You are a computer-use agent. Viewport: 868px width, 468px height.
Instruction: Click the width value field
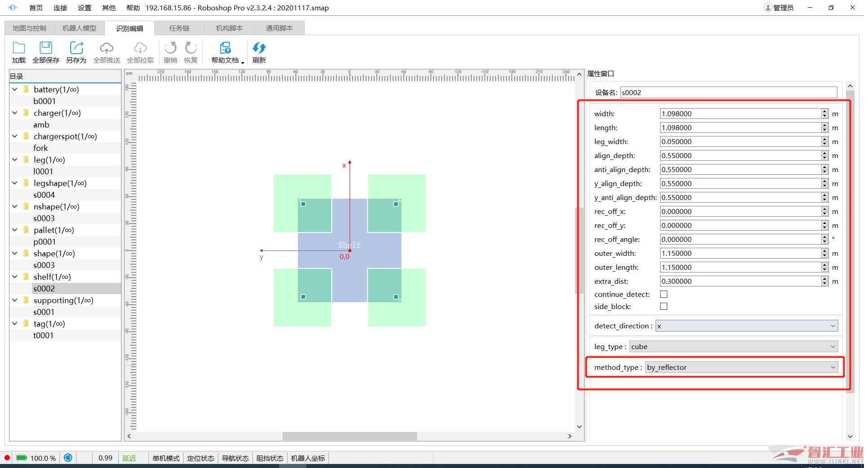coord(740,114)
